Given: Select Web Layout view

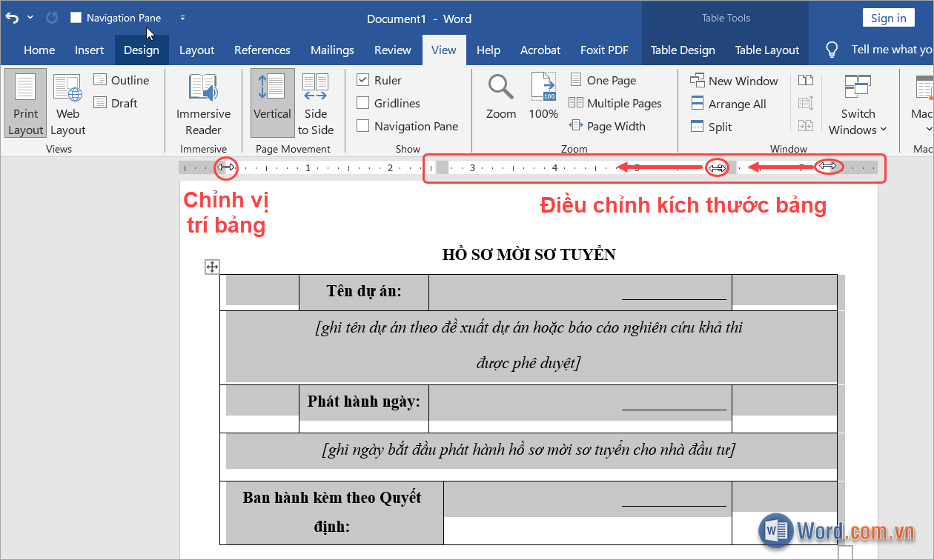Looking at the screenshot, I should point(67,104).
